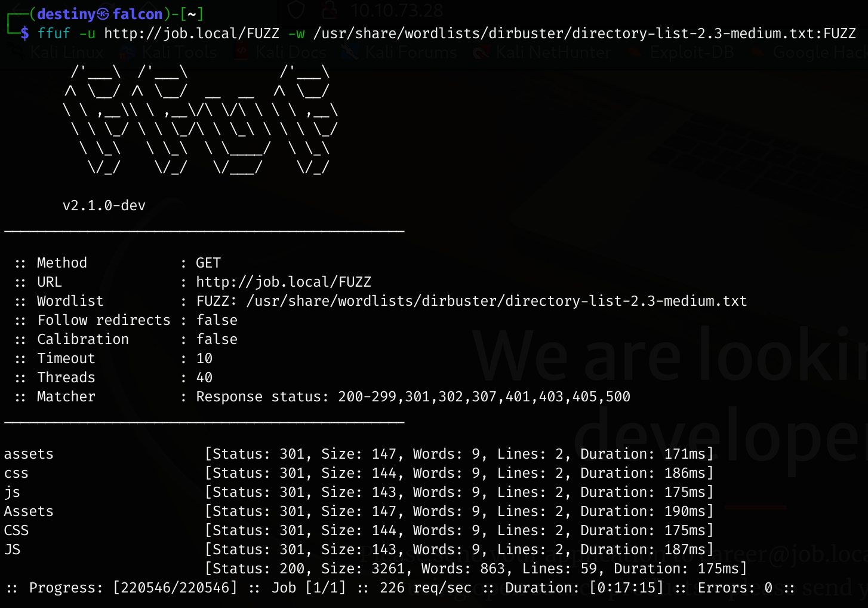Click the http://job.local/FUZZ URL config value
Screen dimensions: 868x608
pos(284,282)
